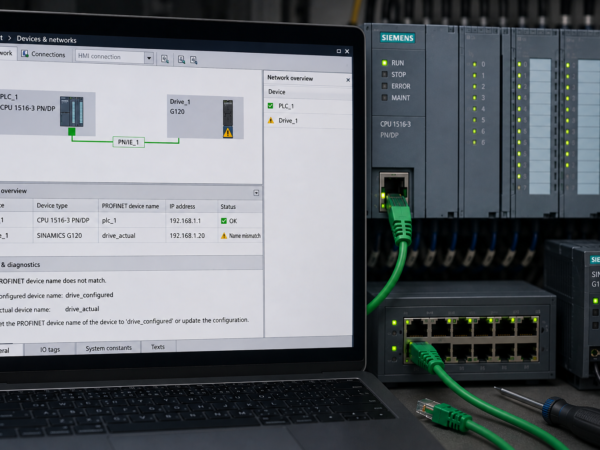
Task: Click the PLC_1 device name label in network view
Action: [x=9, y=97]
